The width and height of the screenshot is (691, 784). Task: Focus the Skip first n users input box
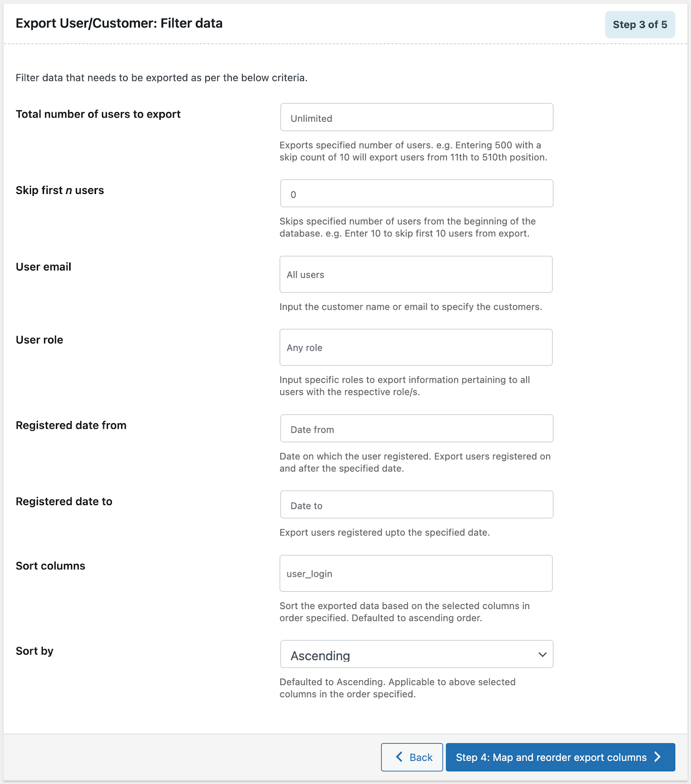(x=417, y=194)
